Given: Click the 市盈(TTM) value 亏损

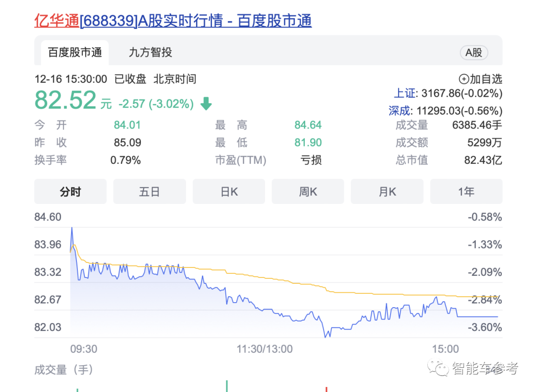Looking at the screenshot, I should point(311,160).
